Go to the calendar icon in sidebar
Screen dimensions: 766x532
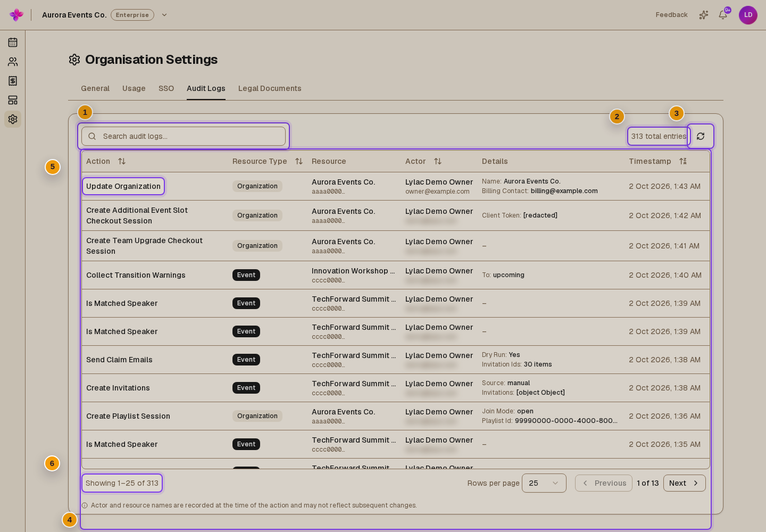(13, 43)
